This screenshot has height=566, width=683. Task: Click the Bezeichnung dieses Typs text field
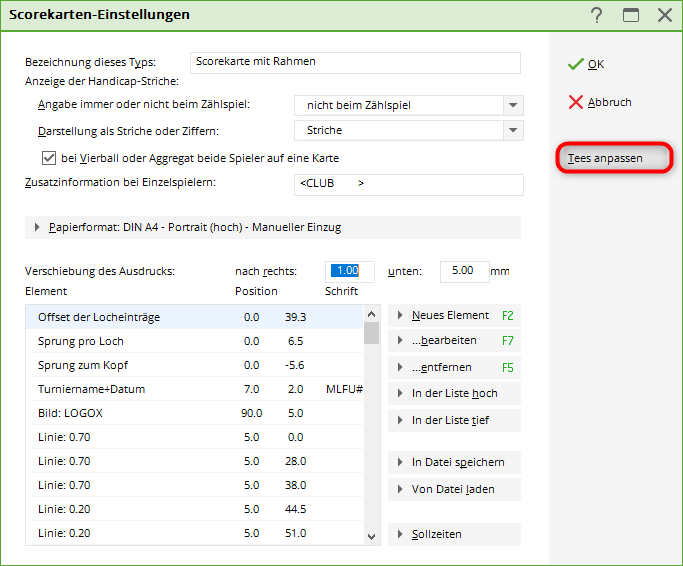(354, 62)
